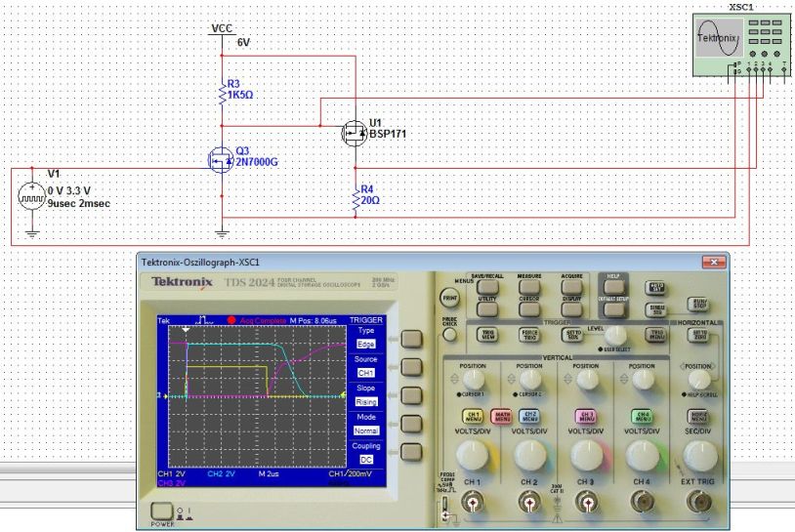Click the SET TO ZERO horizontal button
Viewport: 795px width, 532px height.
click(x=698, y=335)
